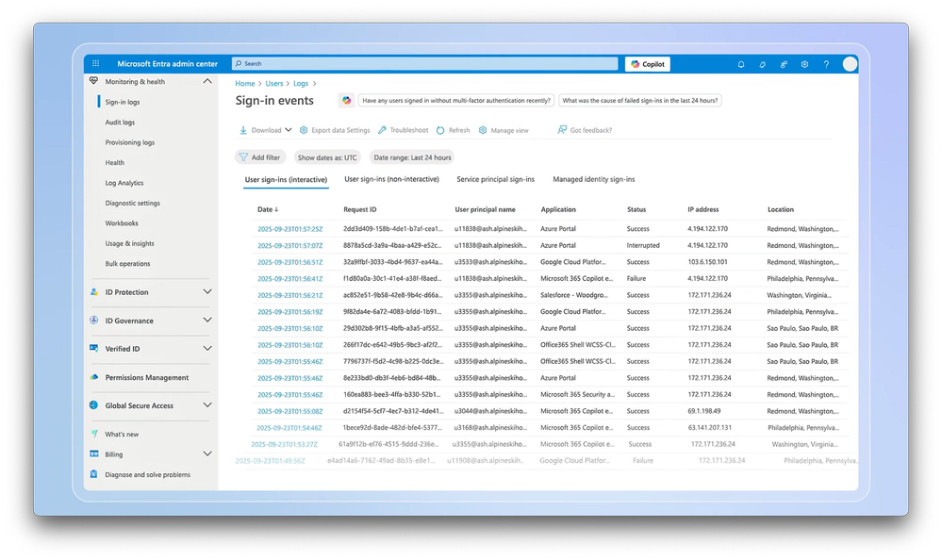Click Got feedback?
The image size is (942, 560).
pyautogui.click(x=585, y=130)
